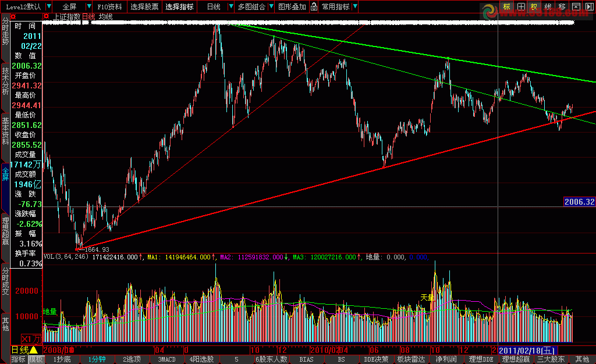Viewport: 596px width, 364px height.
Task: Open F10资料 information
Action: pos(110,7)
